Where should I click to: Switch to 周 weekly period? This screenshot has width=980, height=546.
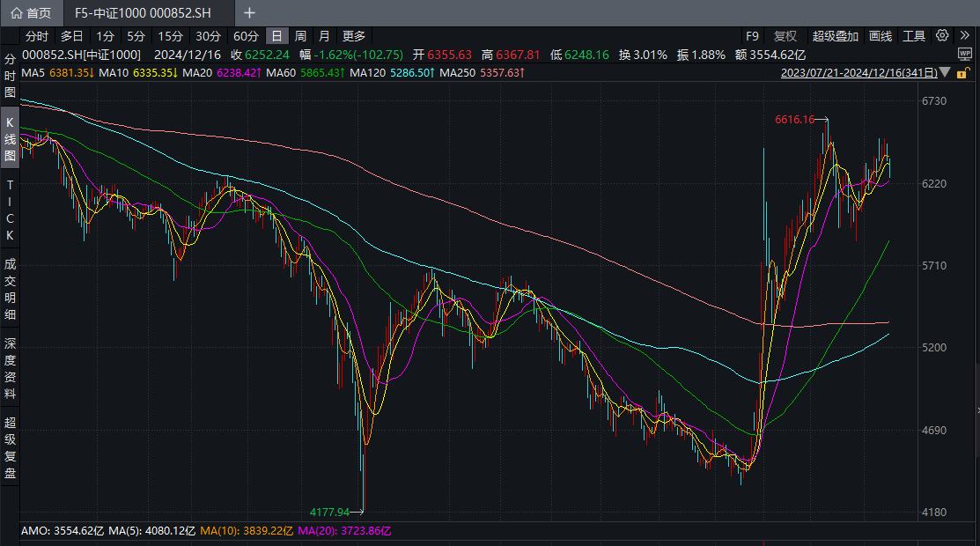tap(300, 36)
